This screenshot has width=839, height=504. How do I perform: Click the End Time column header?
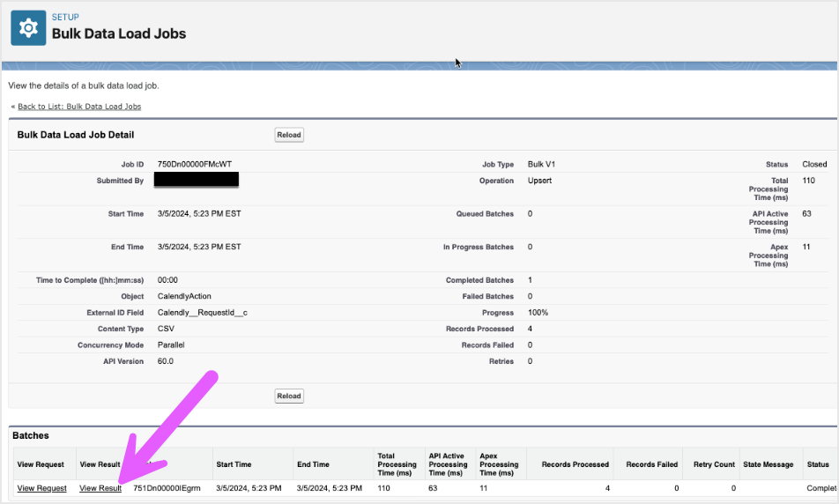click(313, 464)
